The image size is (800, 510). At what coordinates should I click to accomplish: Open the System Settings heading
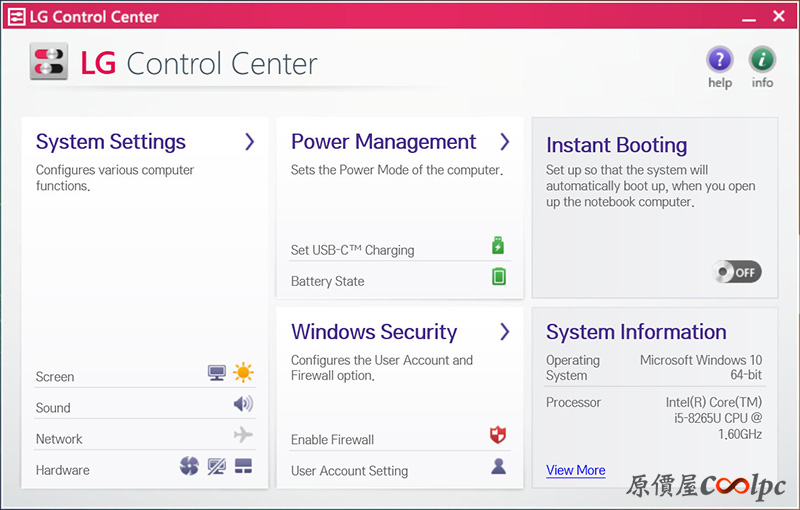pyautogui.click(x=111, y=142)
